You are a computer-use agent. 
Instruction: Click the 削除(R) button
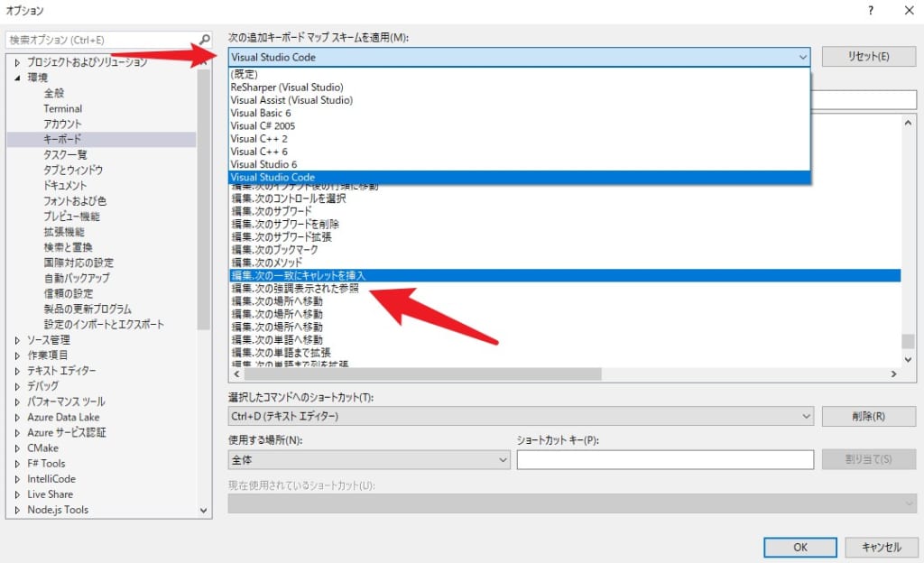coord(869,416)
